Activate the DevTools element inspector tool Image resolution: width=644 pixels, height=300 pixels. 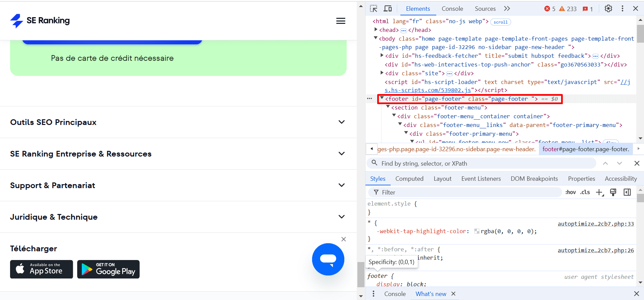(x=374, y=9)
